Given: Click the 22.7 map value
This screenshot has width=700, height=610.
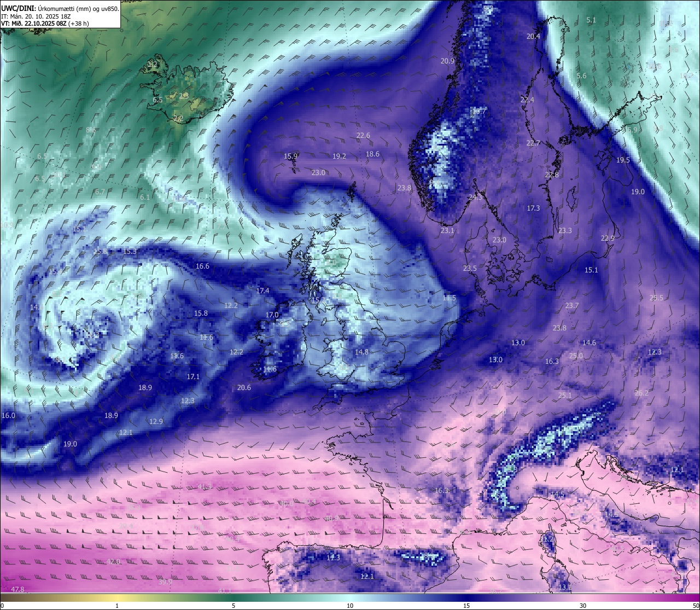Looking at the screenshot, I should click(x=533, y=143).
